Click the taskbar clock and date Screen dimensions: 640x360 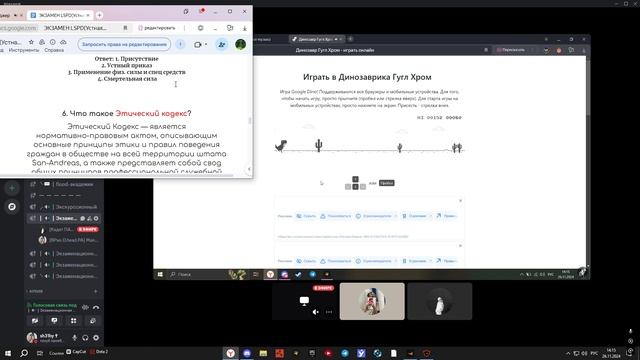(x=611, y=353)
